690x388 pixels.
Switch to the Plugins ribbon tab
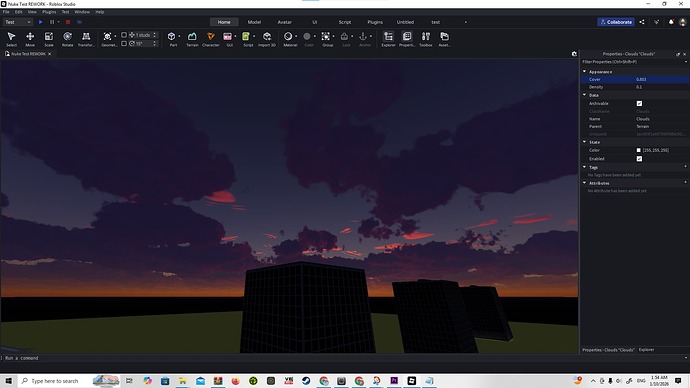(375, 22)
